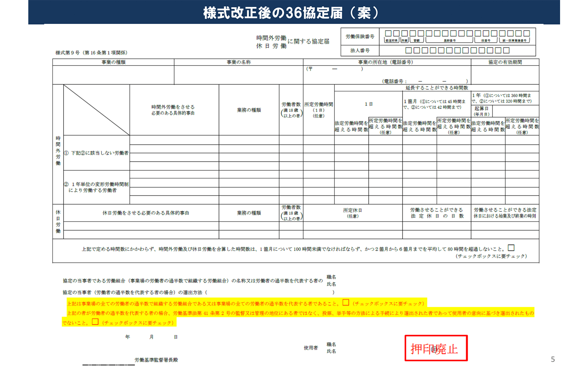Click the blank cell under 事業の種類
Image resolution: width=588 pixels, height=368 pixels.
(113, 75)
